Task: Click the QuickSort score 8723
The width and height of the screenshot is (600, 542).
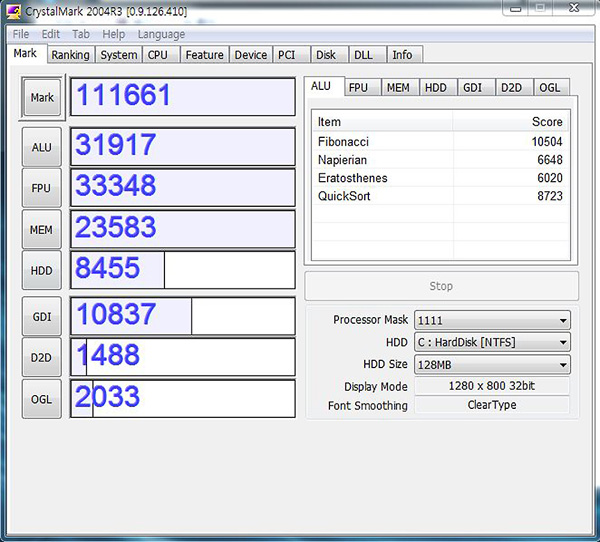Action: tap(549, 196)
